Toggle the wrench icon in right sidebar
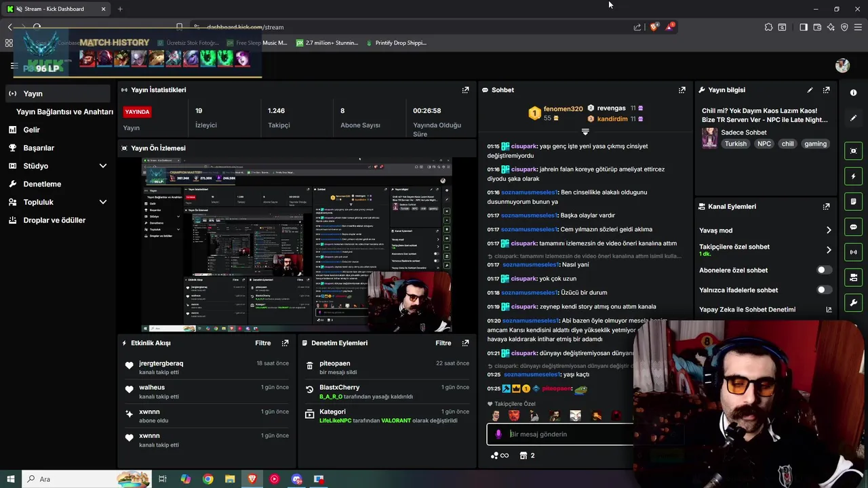The width and height of the screenshot is (868, 488). pos(853,302)
